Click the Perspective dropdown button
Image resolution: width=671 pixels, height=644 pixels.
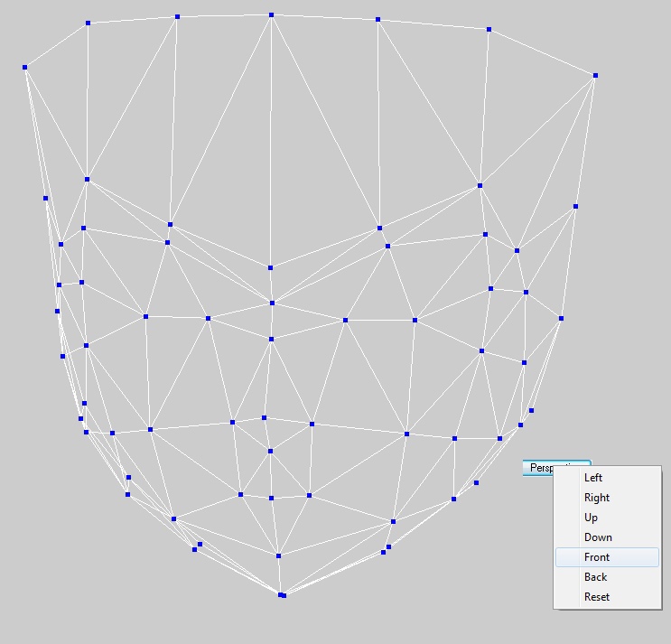(538, 468)
